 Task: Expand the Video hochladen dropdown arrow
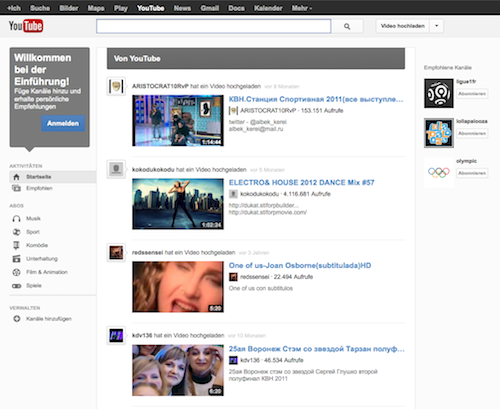click(436, 26)
